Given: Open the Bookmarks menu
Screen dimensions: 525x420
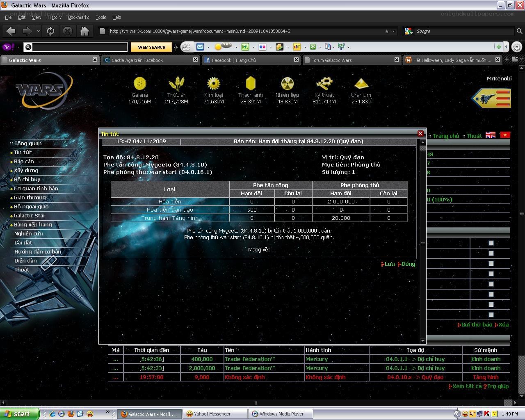Looking at the screenshot, I should point(78,17).
